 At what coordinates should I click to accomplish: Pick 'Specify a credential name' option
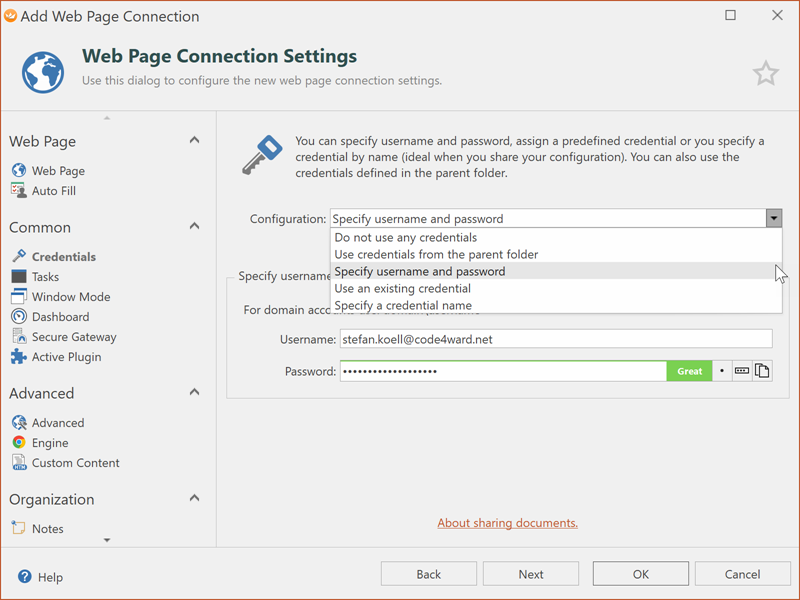402,306
